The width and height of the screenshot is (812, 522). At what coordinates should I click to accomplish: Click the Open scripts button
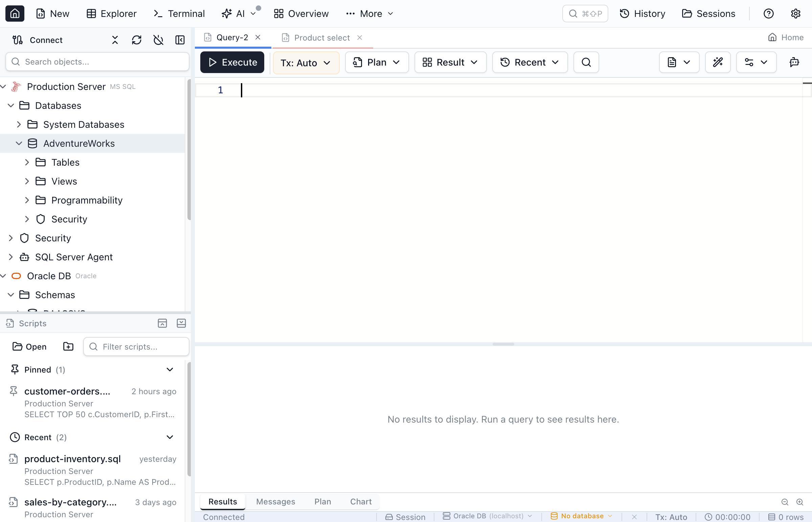[29, 347]
